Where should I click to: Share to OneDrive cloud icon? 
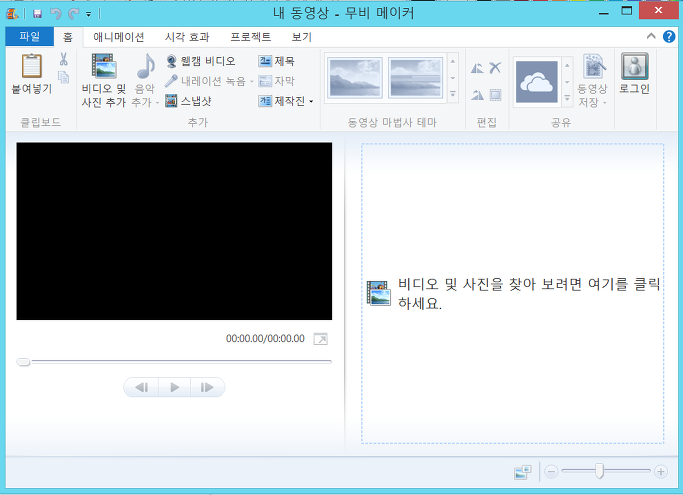tap(537, 81)
